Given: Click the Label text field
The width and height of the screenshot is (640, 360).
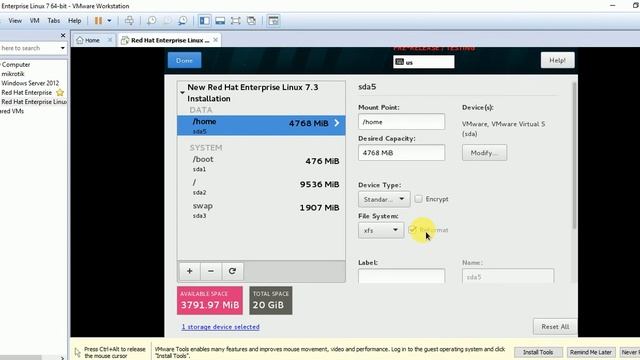Looking at the screenshot, I should click(x=401, y=276).
